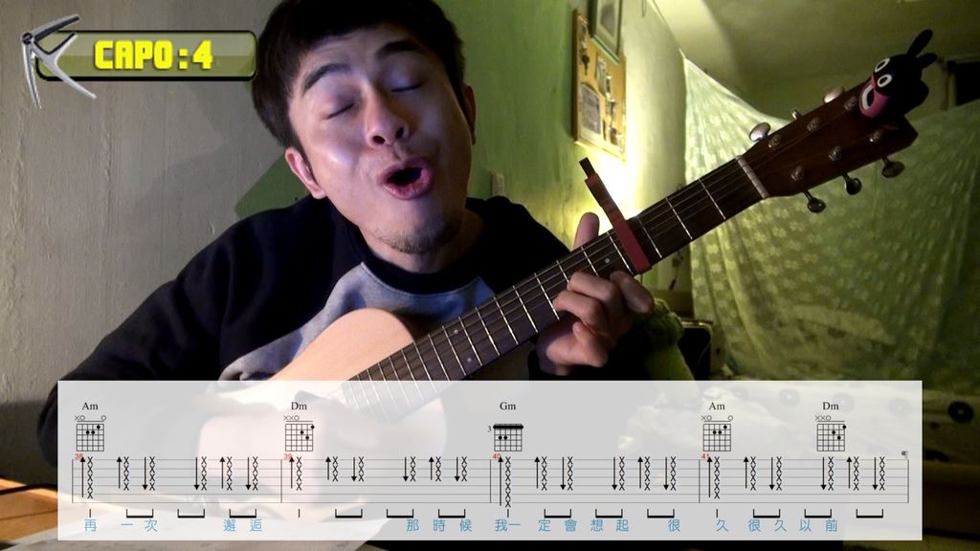This screenshot has height=551, width=980.
Task: Click the lyric character 定
Action: tap(545, 525)
